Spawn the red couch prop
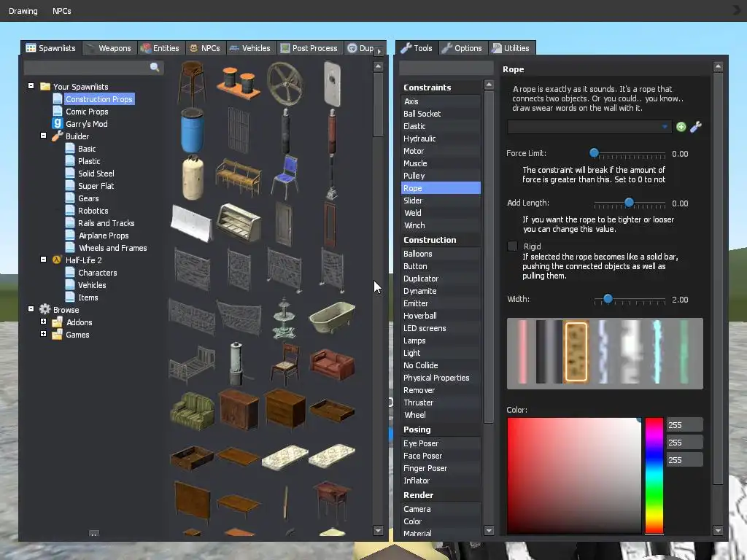Image resolution: width=747 pixels, height=560 pixels. coord(332,365)
